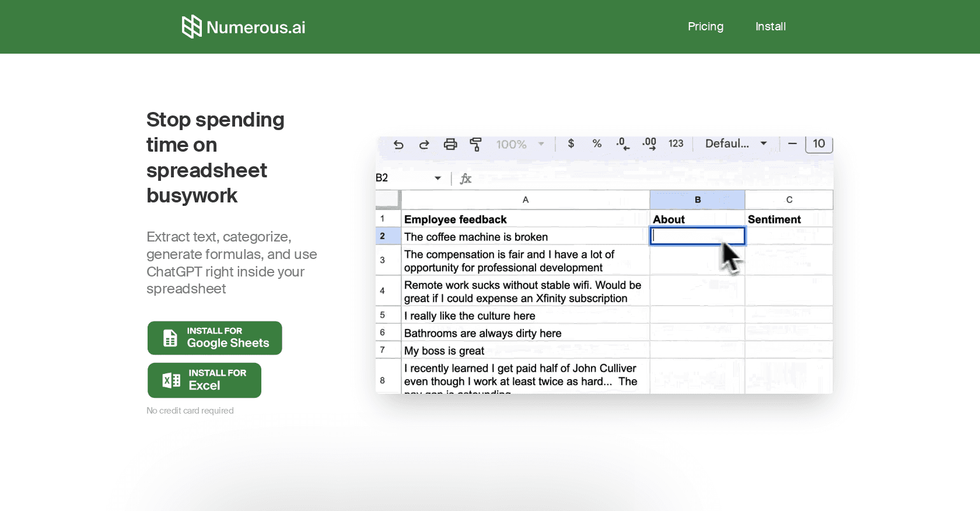The width and height of the screenshot is (980, 511).
Task: Go to the Install page
Action: coord(771,27)
